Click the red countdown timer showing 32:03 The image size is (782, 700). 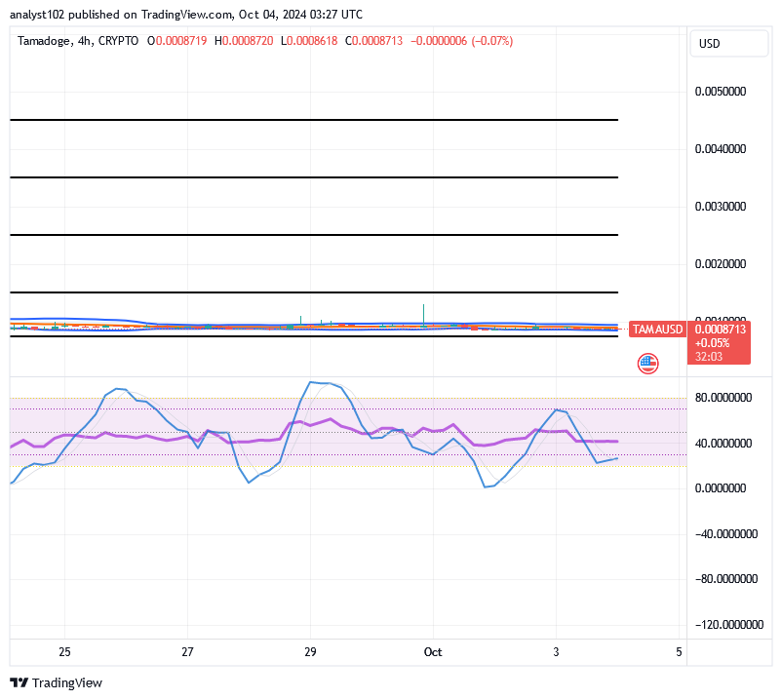[x=706, y=356]
